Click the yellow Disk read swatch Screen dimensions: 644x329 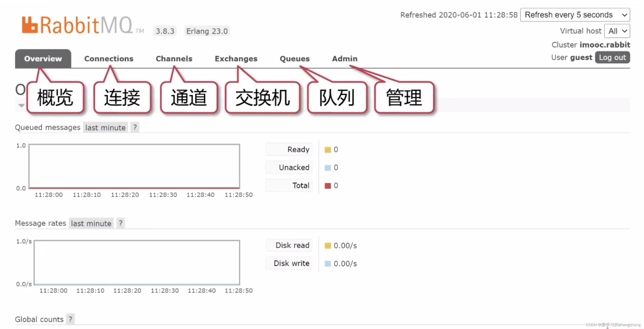point(327,246)
